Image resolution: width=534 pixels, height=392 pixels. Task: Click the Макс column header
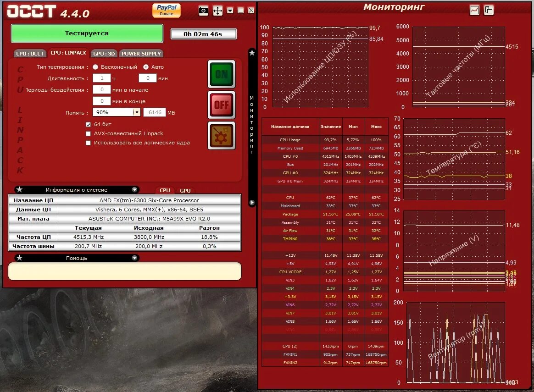(376, 127)
